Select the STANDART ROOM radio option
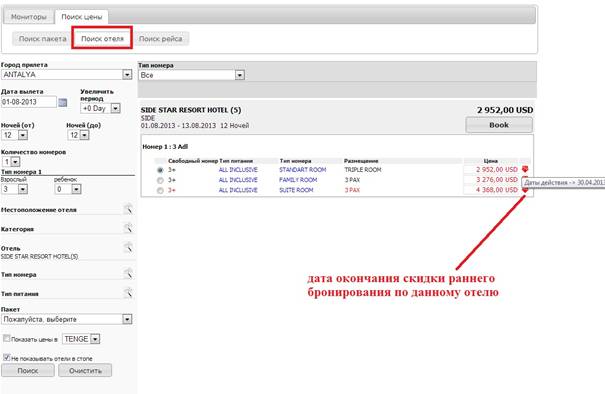This screenshot has width=605, height=394. pyautogui.click(x=160, y=170)
